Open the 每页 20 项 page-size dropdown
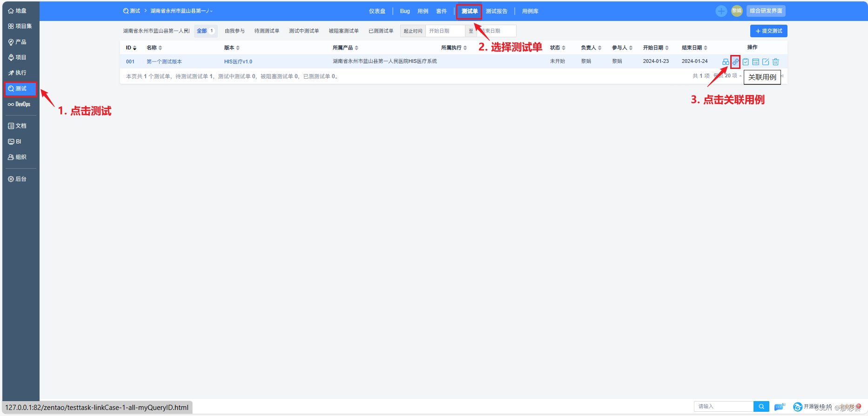Viewport: 868px width, 416px height. click(x=728, y=75)
